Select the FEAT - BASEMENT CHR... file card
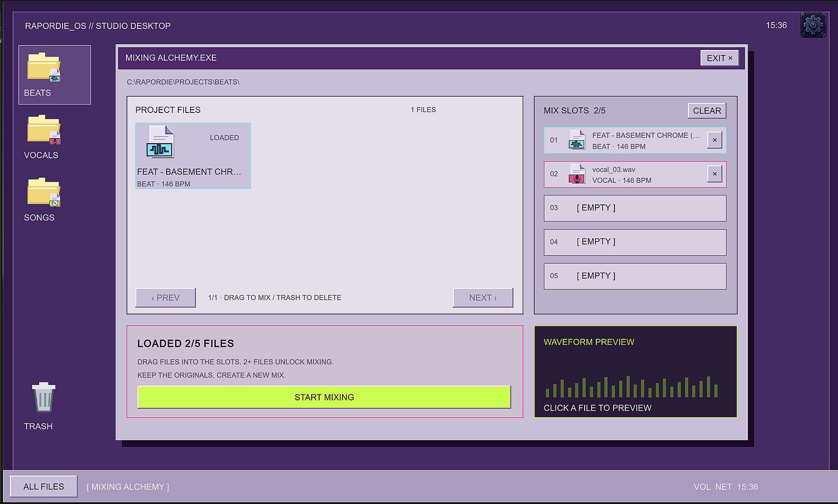The height and width of the screenshot is (504, 838). [193, 156]
